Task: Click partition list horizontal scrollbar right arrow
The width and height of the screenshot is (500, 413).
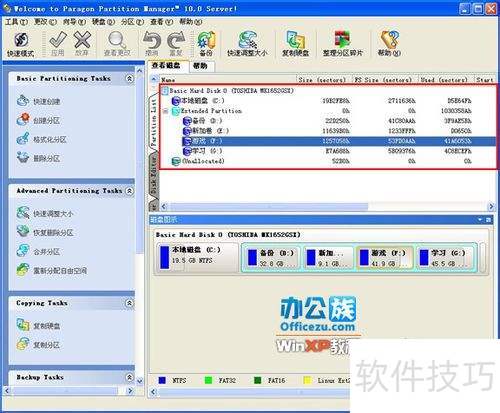Action: (x=491, y=207)
